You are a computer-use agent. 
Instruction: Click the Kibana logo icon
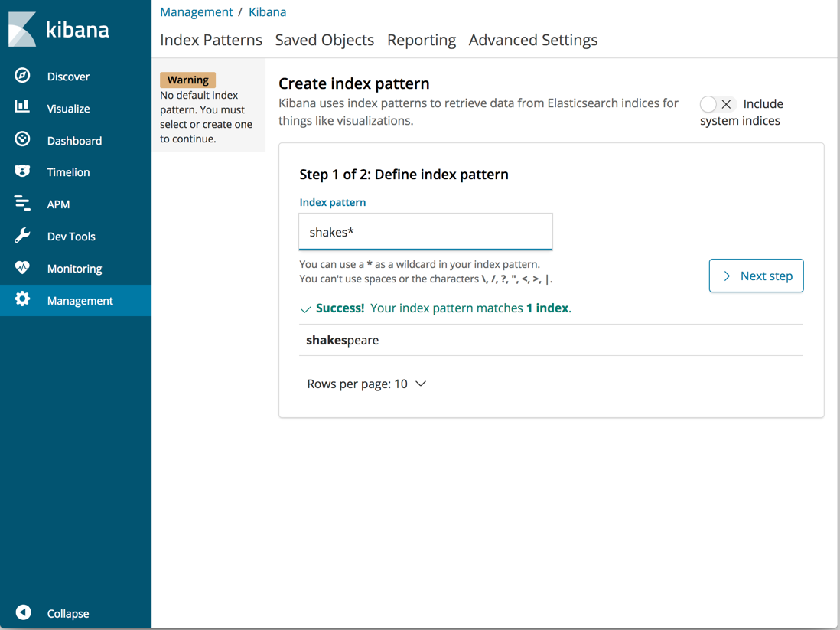coord(22,30)
